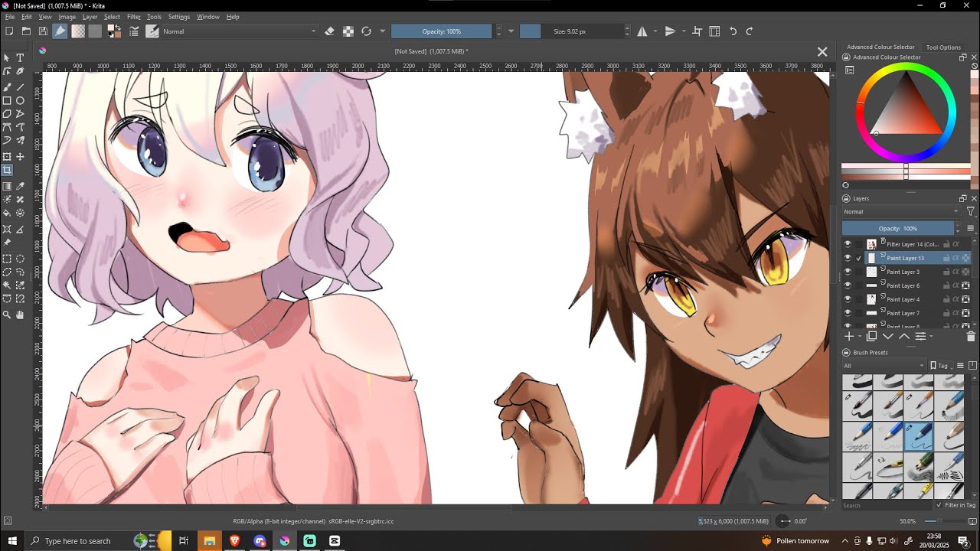Hide Paint Layer 3 visibility eye
Screen dimensions: 980x551
point(848,272)
